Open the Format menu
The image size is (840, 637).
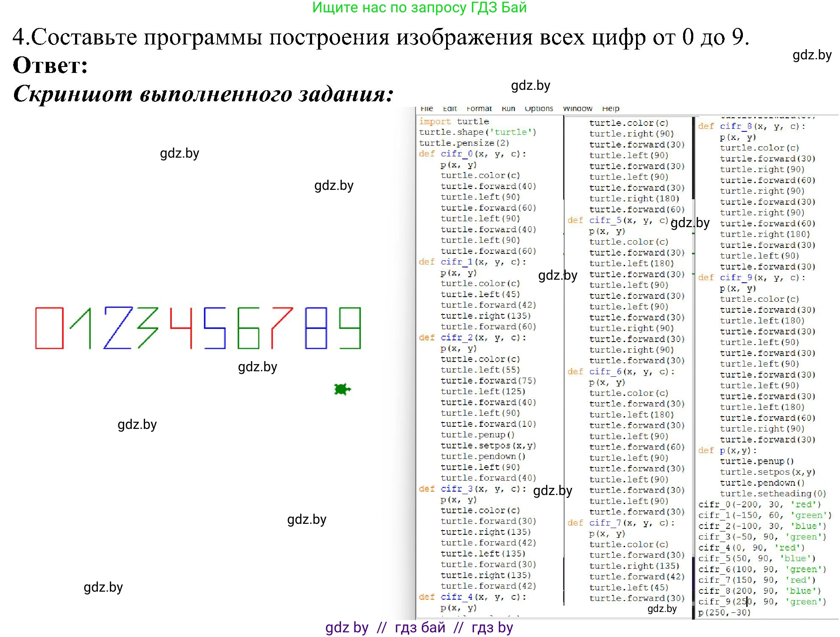[479, 108]
